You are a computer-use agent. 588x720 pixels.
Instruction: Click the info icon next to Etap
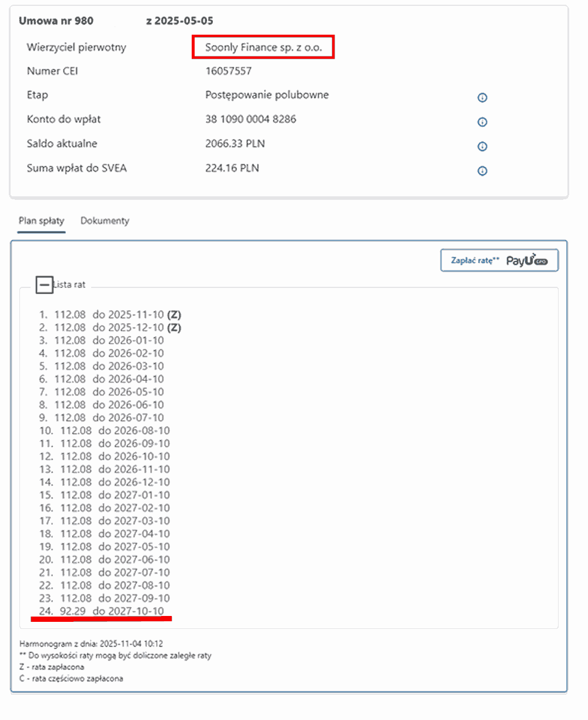482,98
